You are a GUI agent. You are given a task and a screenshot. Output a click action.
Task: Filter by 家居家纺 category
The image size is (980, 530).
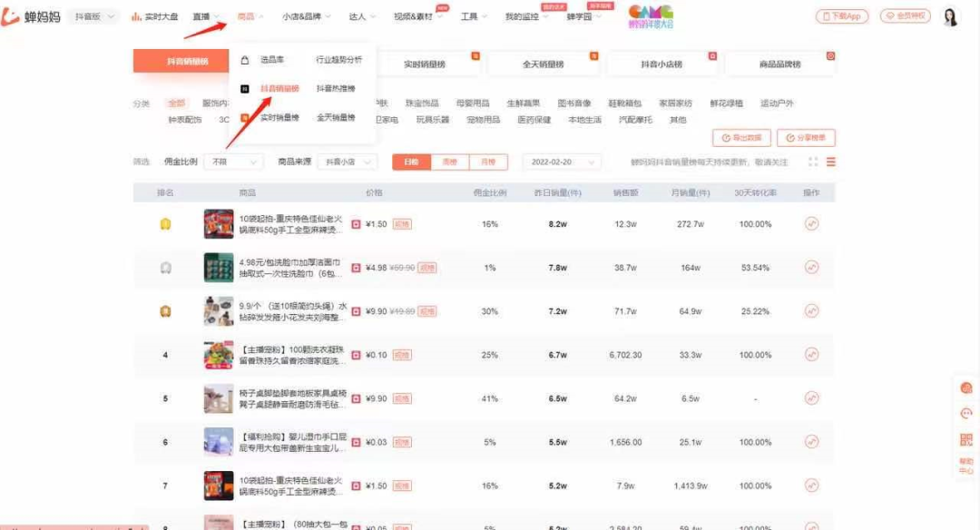[x=675, y=103]
